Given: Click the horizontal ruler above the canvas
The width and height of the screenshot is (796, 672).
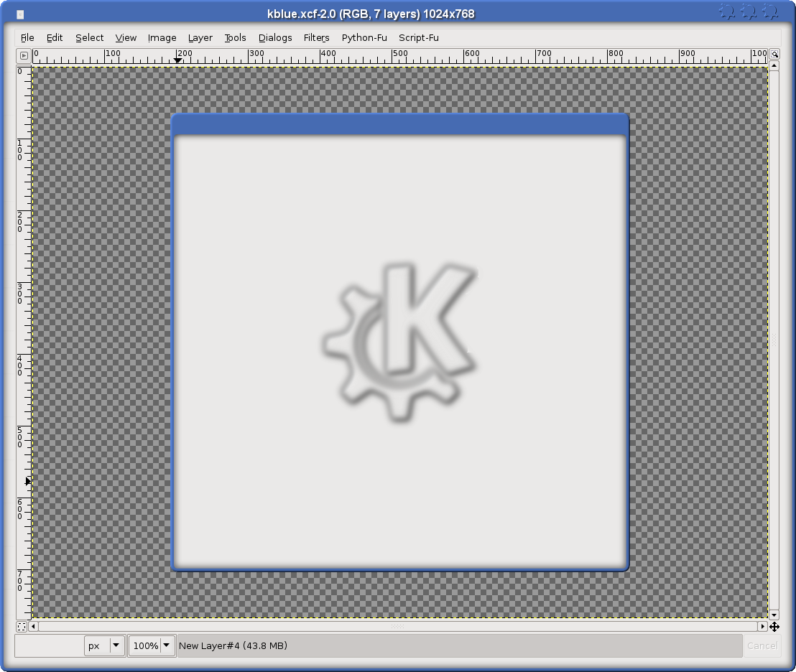Looking at the screenshot, I should (399, 56).
